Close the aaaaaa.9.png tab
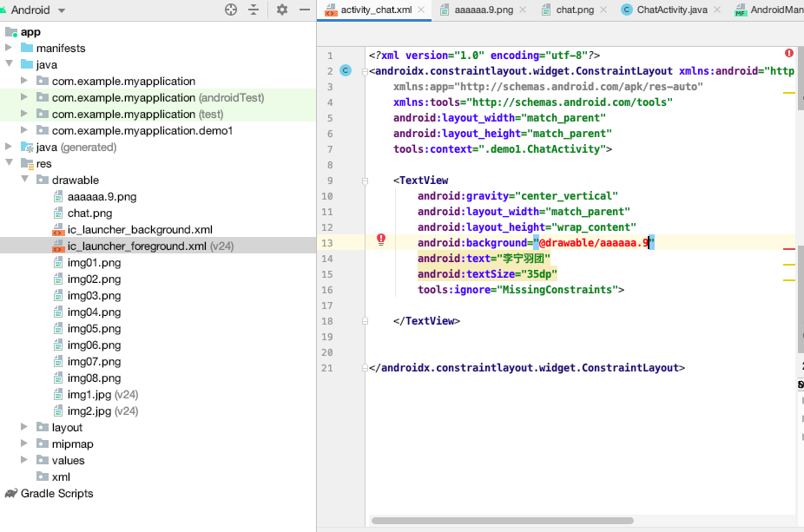 523,10
